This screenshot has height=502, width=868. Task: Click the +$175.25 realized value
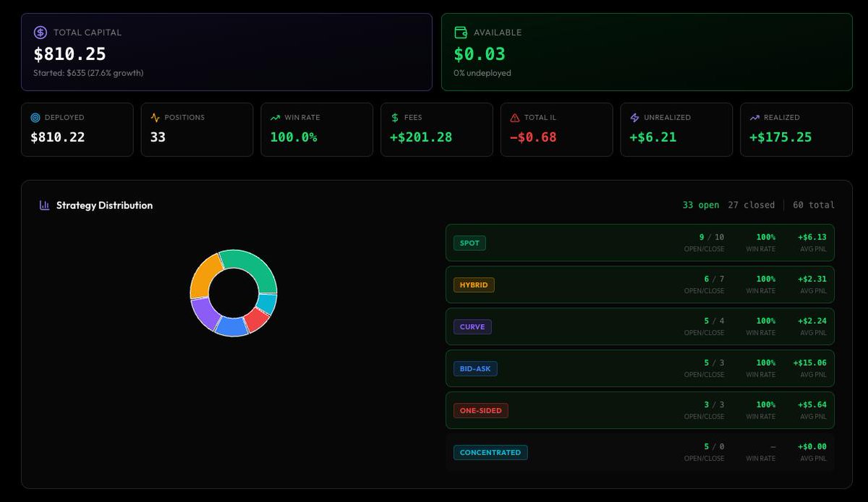[x=780, y=137]
